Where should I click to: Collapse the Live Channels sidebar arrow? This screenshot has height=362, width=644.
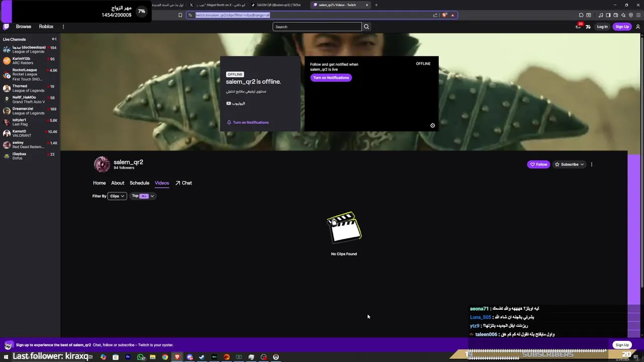(x=54, y=39)
